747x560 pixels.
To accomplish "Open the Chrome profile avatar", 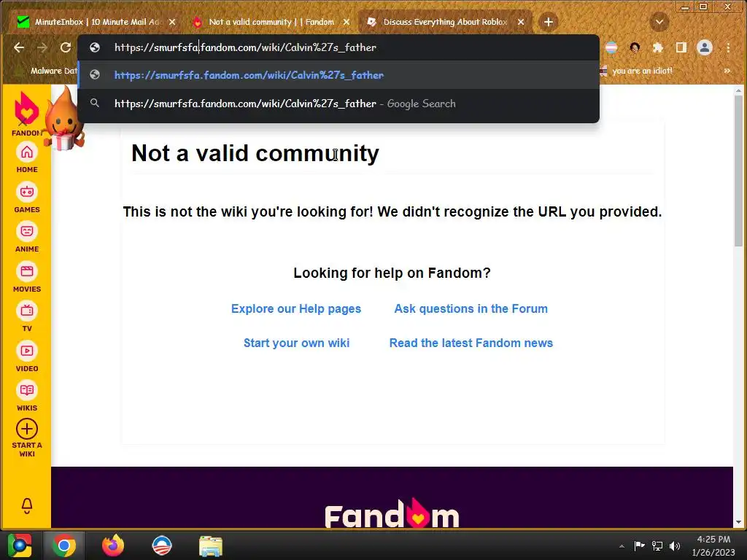I will [705, 47].
